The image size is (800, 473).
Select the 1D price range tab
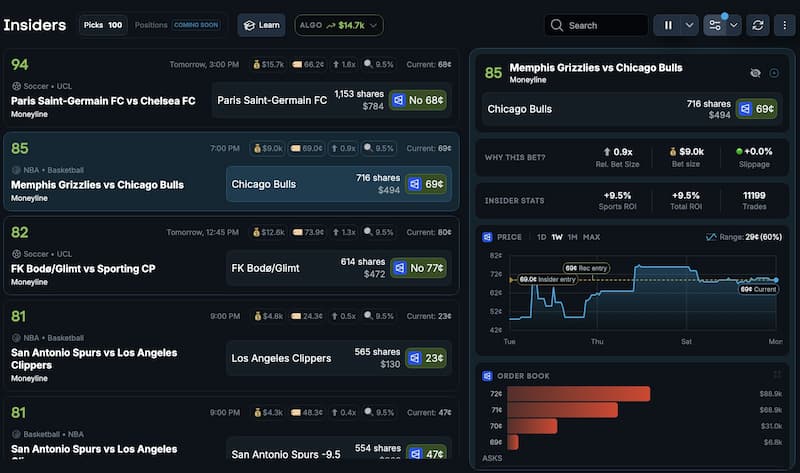(x=541, y=237)
